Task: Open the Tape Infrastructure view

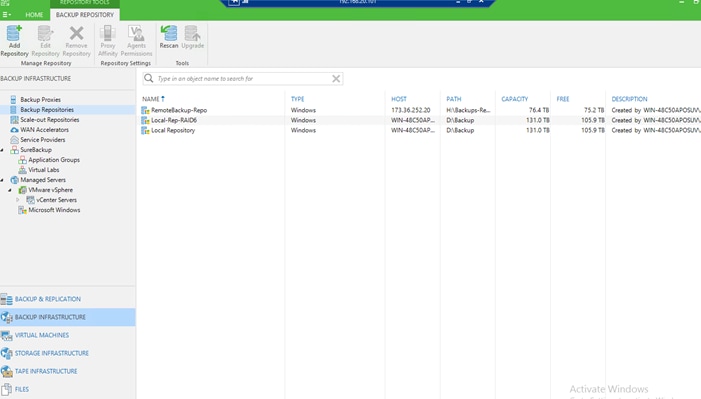Action: [68, 371]
